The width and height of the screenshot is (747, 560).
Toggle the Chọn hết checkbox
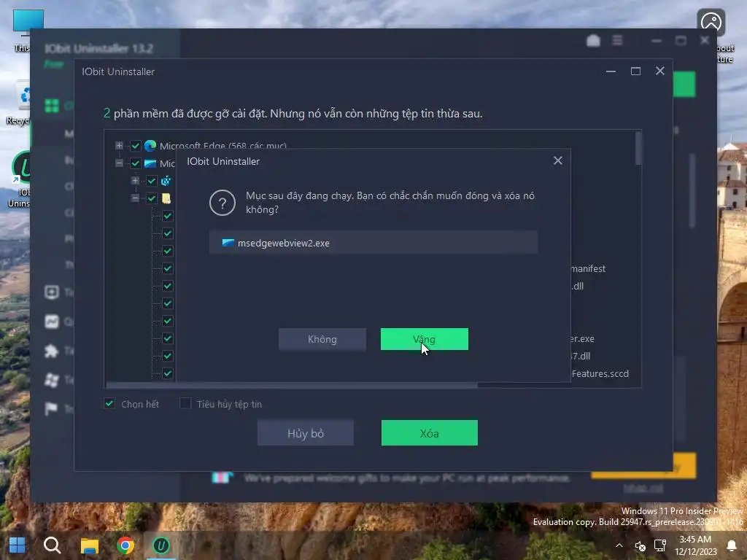tap(109, 404)
